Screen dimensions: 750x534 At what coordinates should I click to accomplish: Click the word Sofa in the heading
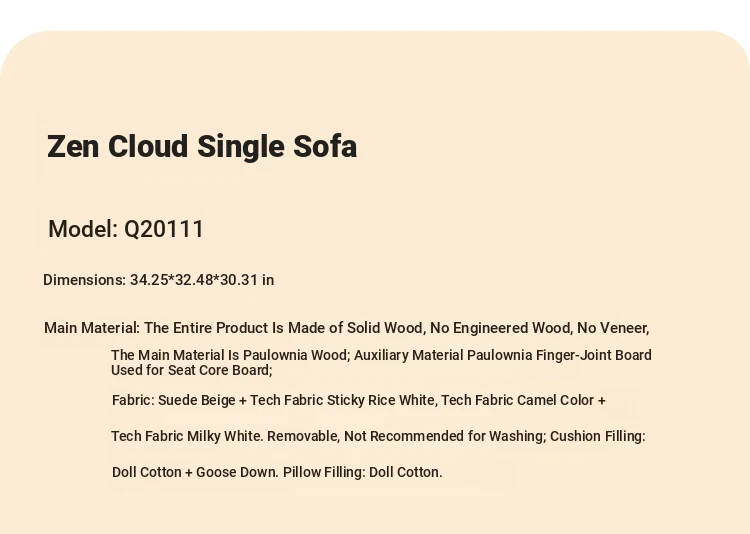point(325,146)
